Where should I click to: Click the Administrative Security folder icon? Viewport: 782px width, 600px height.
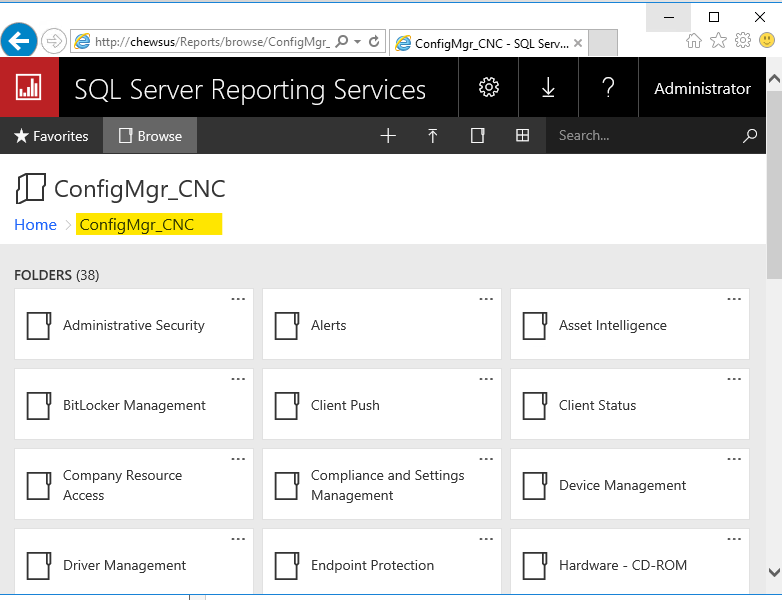[39, 326]
